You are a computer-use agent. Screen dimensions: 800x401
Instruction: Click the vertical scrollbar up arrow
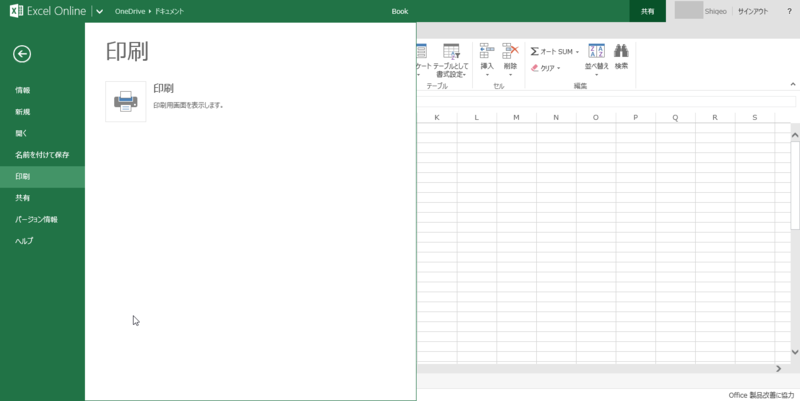[x=795, y=135]
